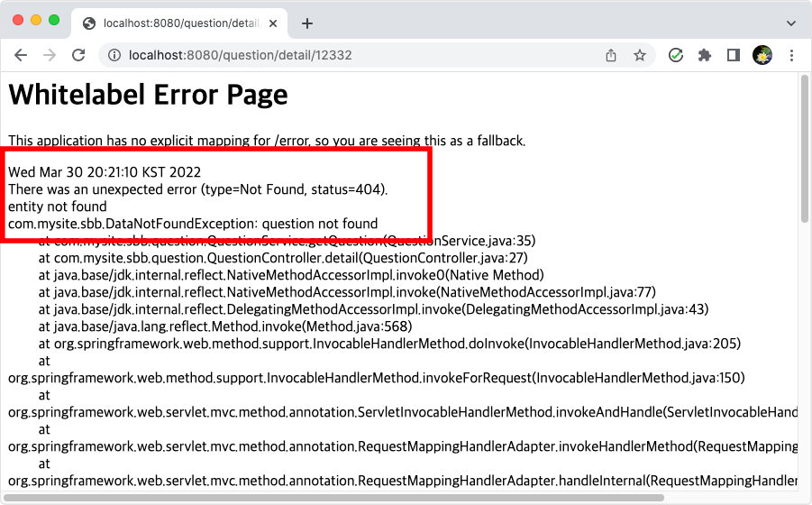Click the horizontal scrollbar at bottom

click(333, 498)
